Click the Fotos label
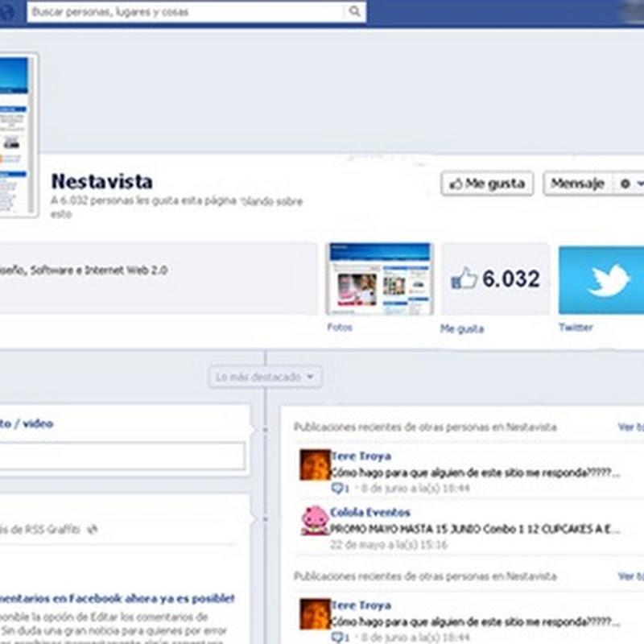 tap(340, 328)
